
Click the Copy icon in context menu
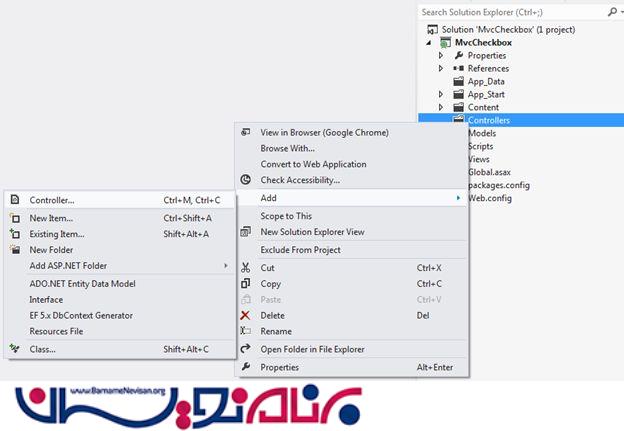click(x=245, y=284)
